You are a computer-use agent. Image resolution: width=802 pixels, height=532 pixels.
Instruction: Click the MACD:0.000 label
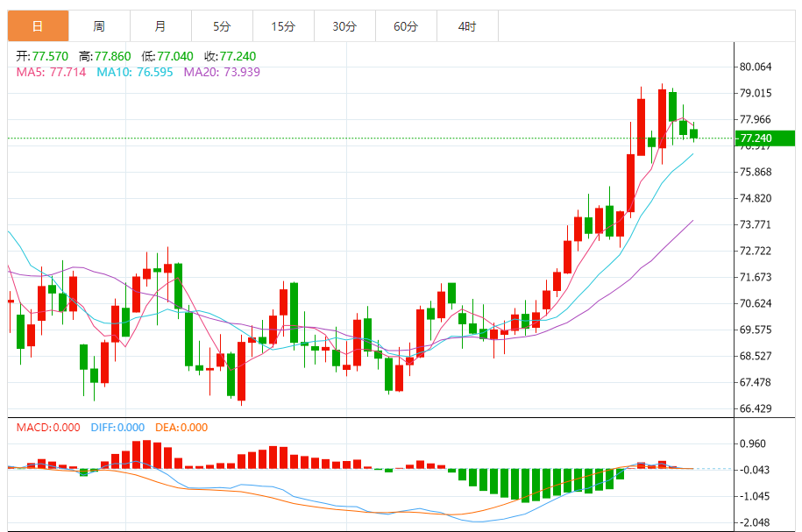(x=48, y=428)
